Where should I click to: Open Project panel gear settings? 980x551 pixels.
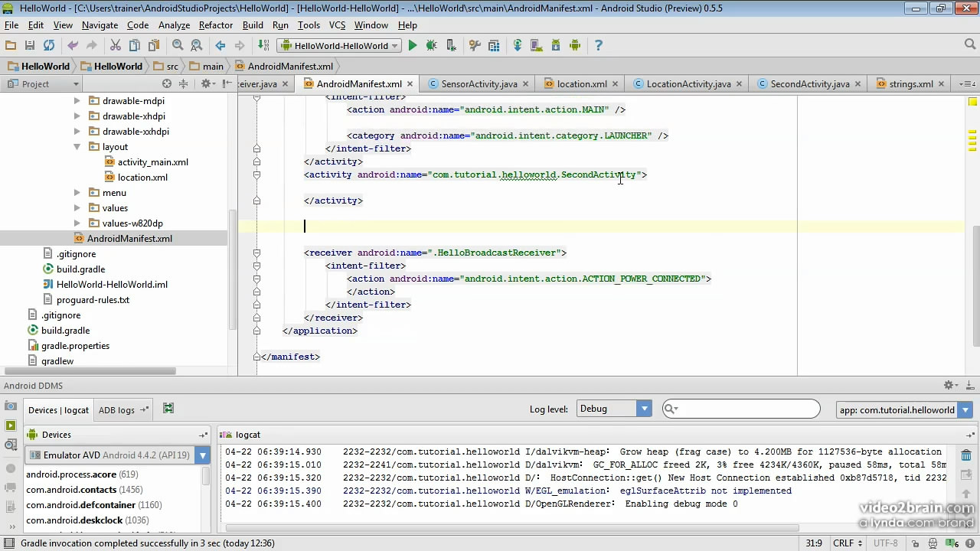tap(206, 83)
